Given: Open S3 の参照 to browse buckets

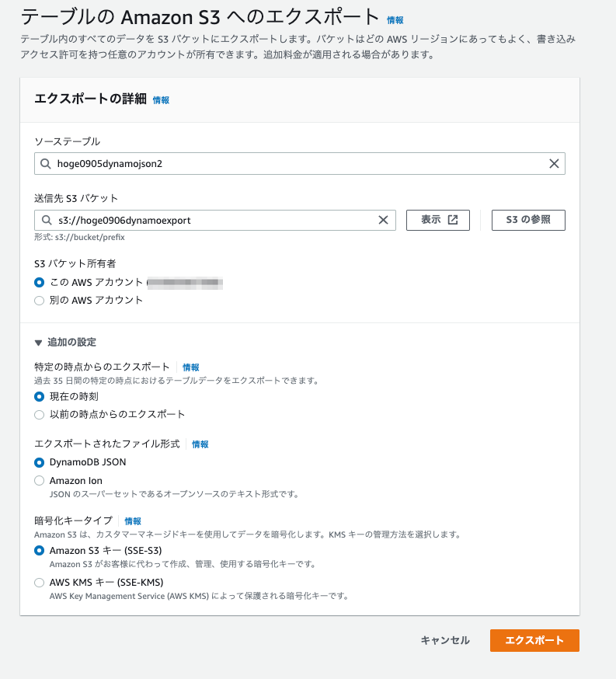Looking at the screenshot, I should click(x=528, y=220).
